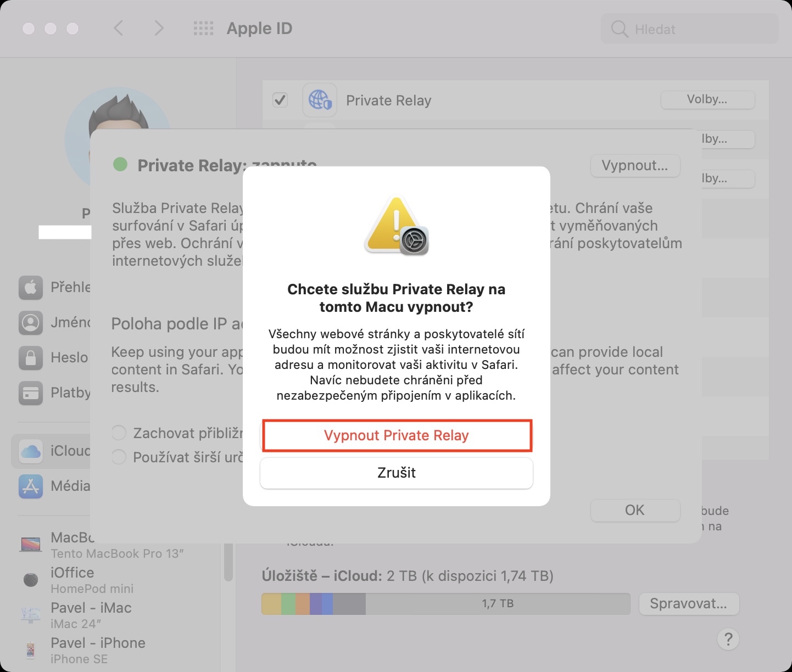Select iCloud in the sidebar
This screenshot has height=672, width=792.
51,451
